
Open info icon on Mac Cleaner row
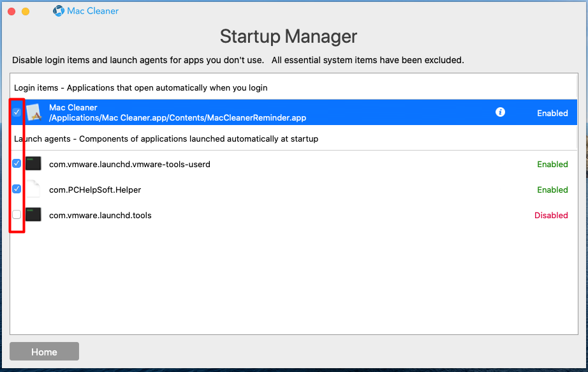pyautogui.click(x=500, y=112)
